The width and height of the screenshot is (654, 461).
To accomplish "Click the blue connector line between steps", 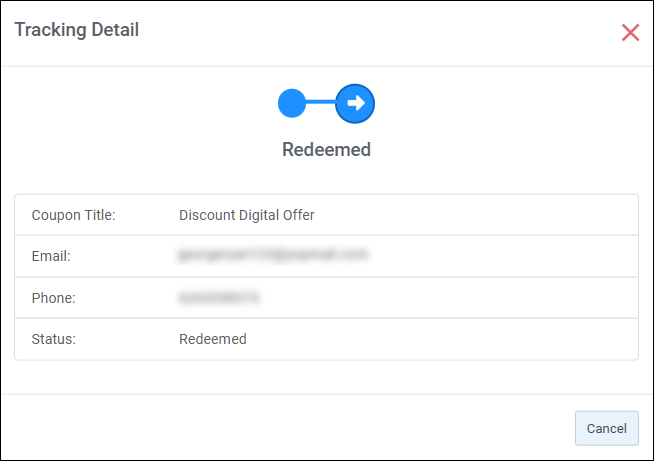I will (321, 102).
